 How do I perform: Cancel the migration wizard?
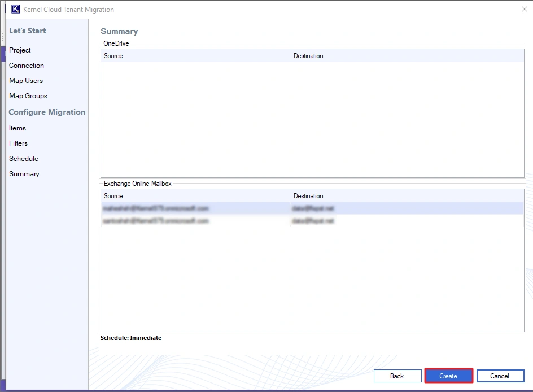(500, 376)
